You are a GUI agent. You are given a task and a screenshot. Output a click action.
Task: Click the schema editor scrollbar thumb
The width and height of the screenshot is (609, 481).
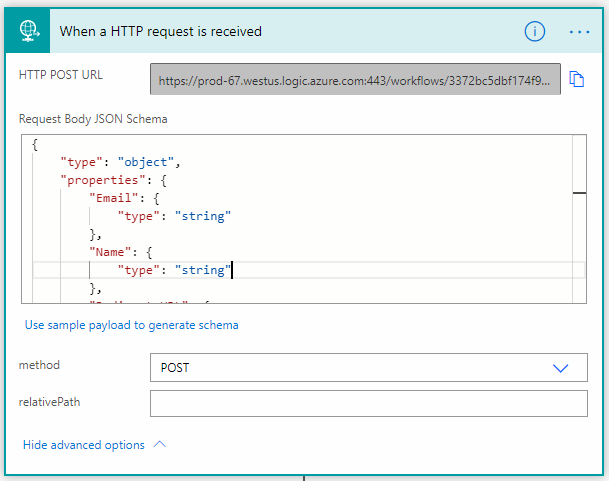[x=579, y=193]
